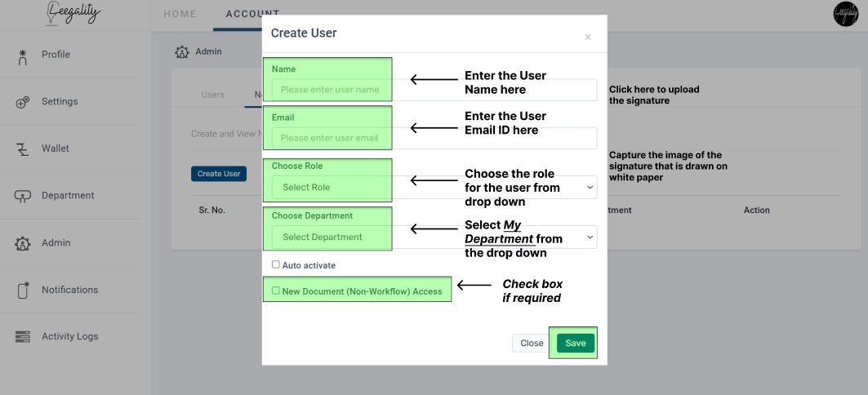Save the new user
Image resolution: width=868 pixels, height=395 pixels.
(575, 343)
